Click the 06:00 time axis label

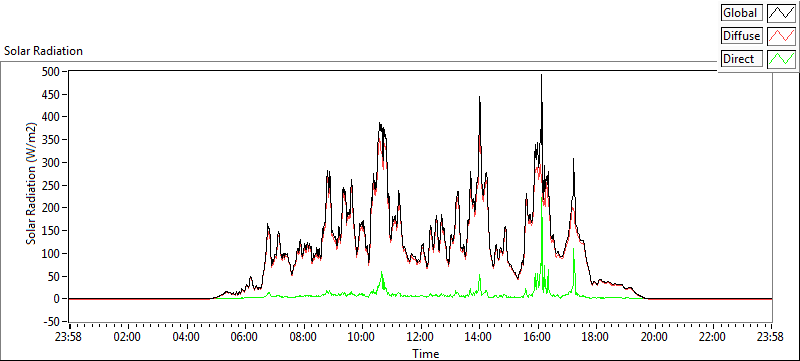click(x=245, y=337)
